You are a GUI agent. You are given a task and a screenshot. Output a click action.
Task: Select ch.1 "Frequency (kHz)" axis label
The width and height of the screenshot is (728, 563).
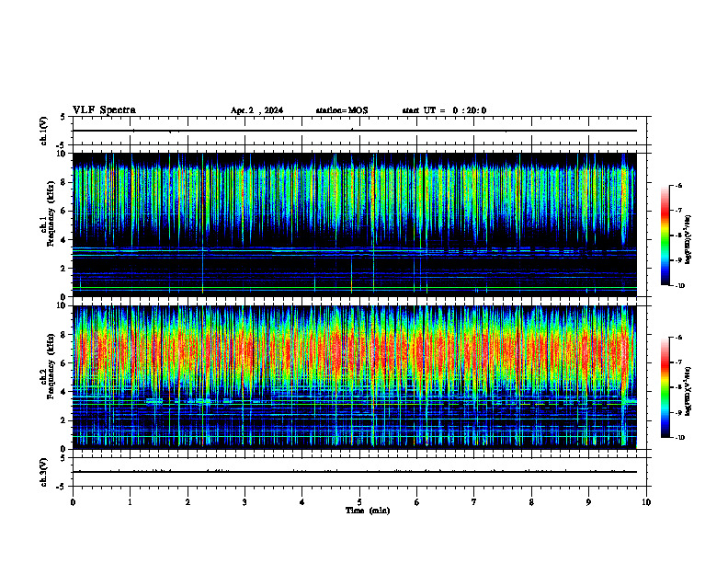[x=51, y=214]
